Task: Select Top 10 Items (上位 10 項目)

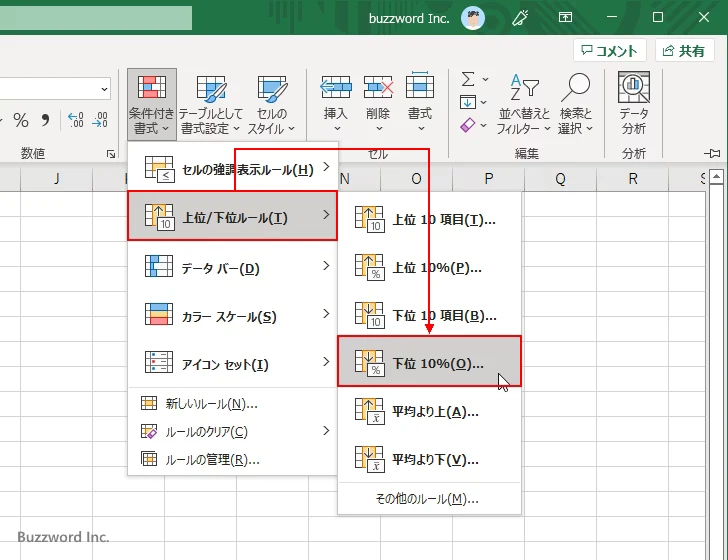Action: click(x=429, y=218)
